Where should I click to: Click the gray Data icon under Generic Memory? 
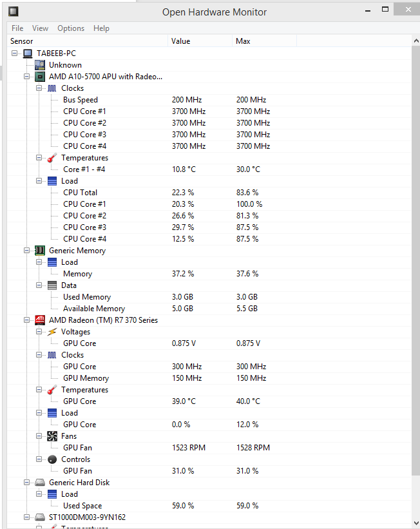pos(52,285)
